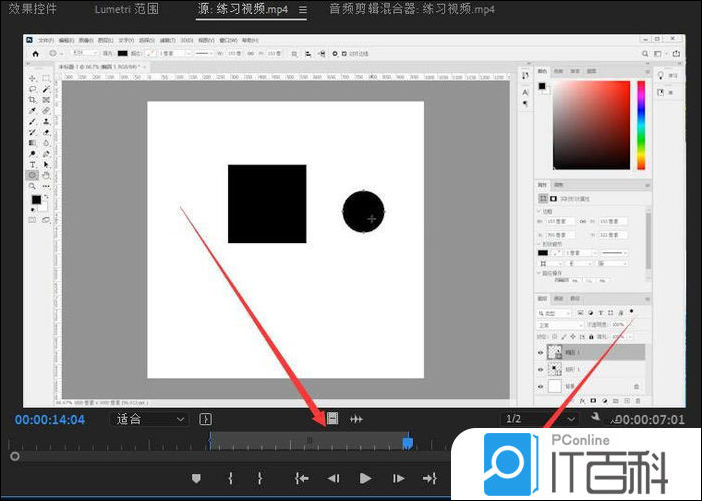Jump to the Out point
This screenshot has height=501, width=702.
click(x=430, y=479)
